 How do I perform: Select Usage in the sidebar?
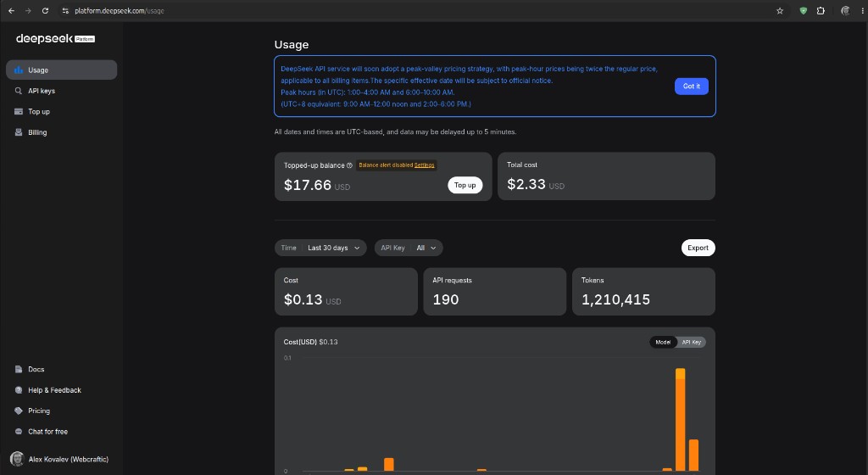click(x=61, y=70)
